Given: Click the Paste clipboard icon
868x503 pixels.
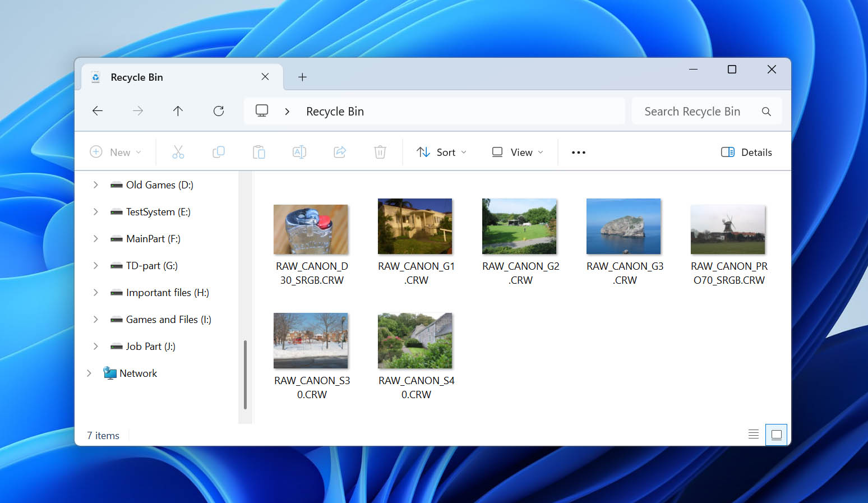Looking at the screenshot, I should click(258, 152).
